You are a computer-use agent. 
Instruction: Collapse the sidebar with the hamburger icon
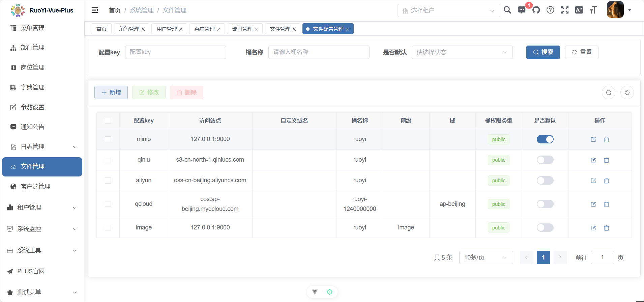coord(95,10)
